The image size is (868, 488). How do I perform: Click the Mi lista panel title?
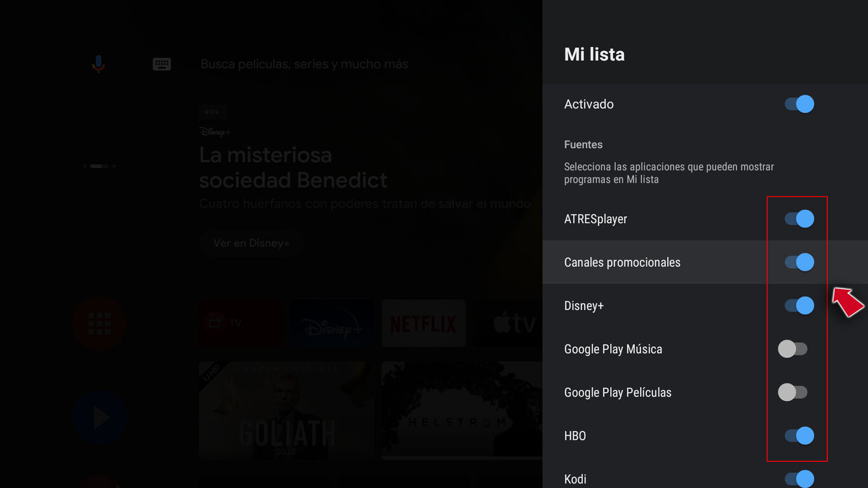point(594,55)
